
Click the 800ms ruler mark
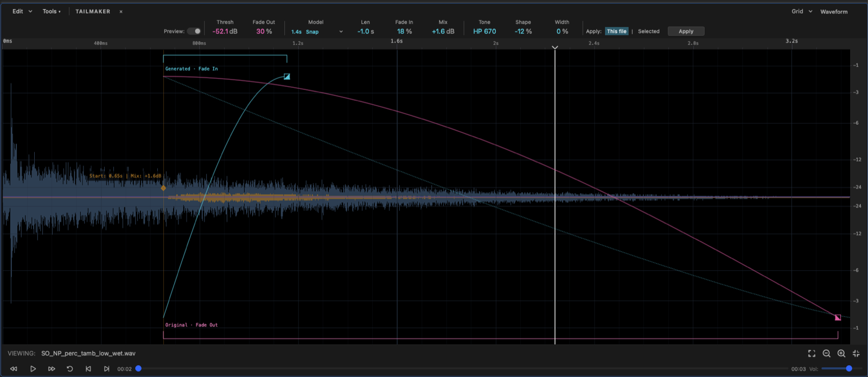coord(199,43)
